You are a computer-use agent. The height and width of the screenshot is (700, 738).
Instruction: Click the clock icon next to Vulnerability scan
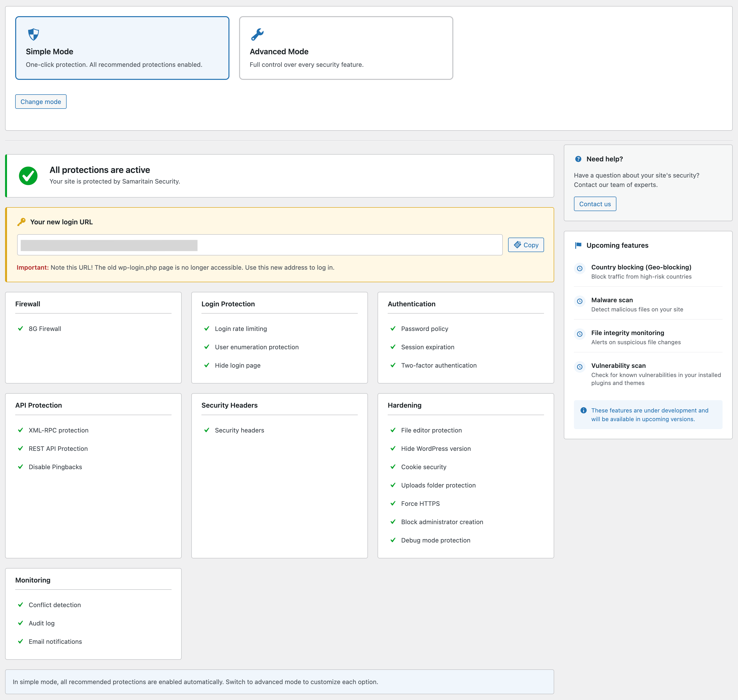pos(579,367)
